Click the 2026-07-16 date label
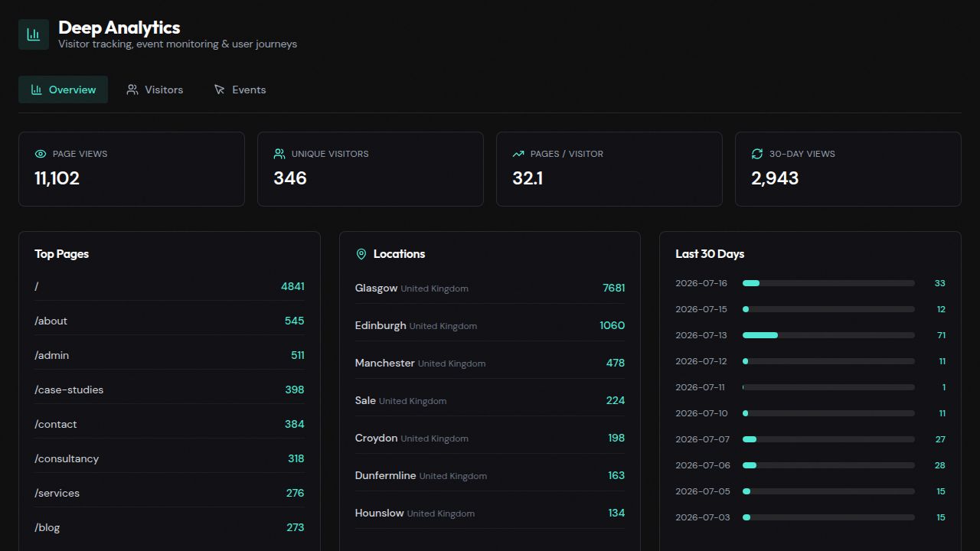The height and width of the screenshot is (551, 980). point(701,283)
